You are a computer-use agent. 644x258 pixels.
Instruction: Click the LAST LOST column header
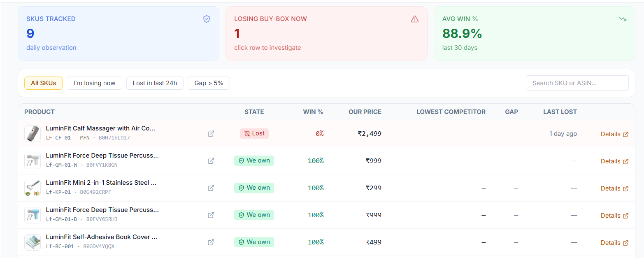560,112
